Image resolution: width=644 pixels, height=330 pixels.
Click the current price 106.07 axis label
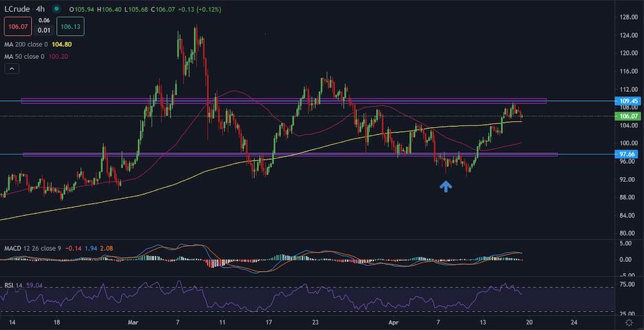[x=628, y=117]
